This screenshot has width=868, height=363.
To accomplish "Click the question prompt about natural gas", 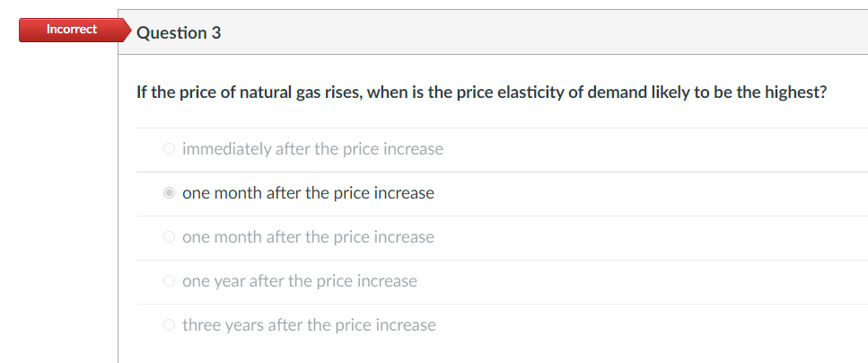I will (x=482, y=92).
